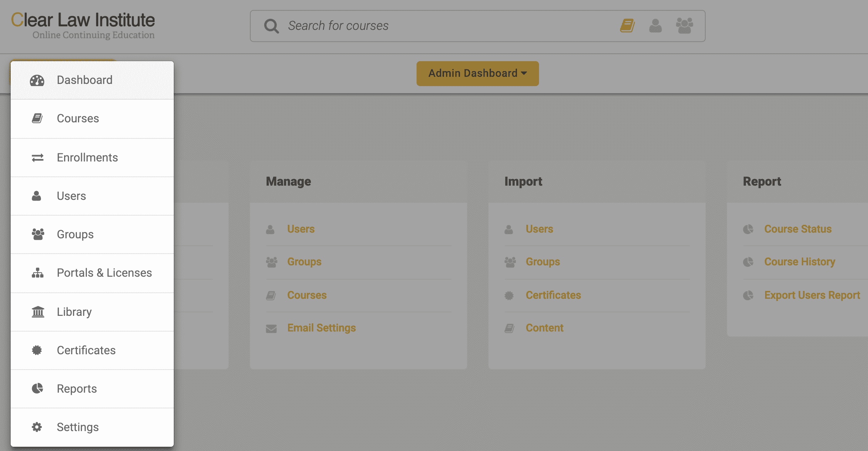This screenshot has width=868, height=451.
Task: Select the groups search filter icon
Action: point(684,26)
